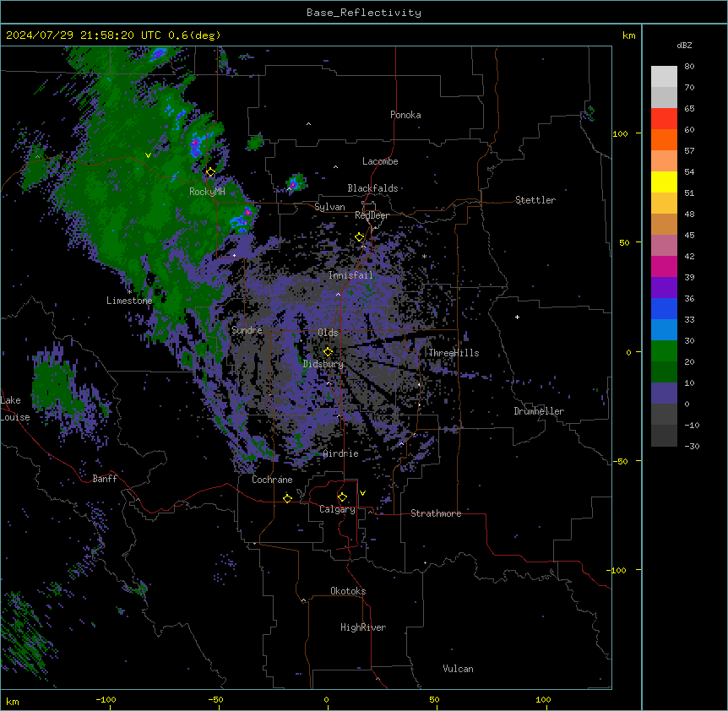Click the Ponoka city label
The width and height of the screenshot is (728, 711).
pyautogui.click(x=405, y=115)
